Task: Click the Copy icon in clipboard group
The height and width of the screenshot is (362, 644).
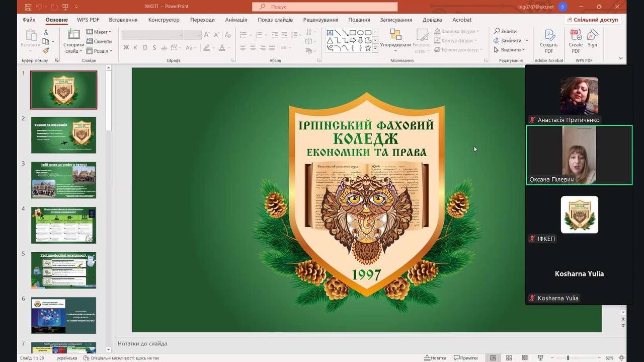Action: [46, 41]
